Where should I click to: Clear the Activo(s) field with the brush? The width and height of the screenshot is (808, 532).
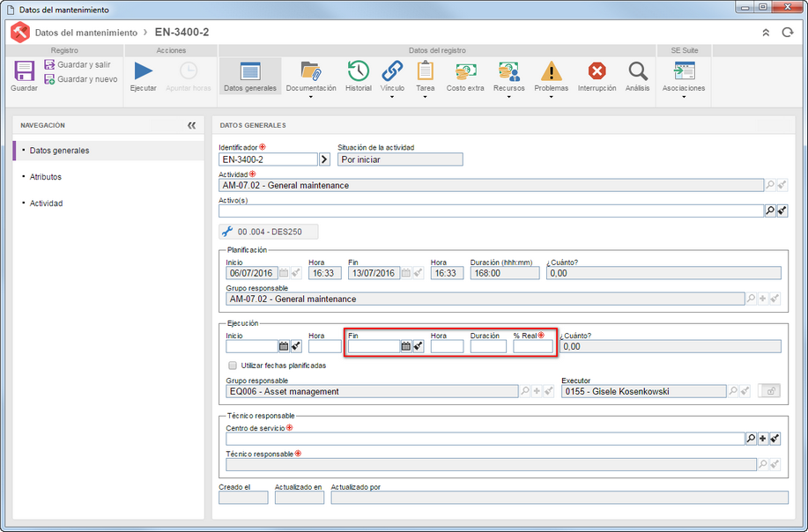782,211
